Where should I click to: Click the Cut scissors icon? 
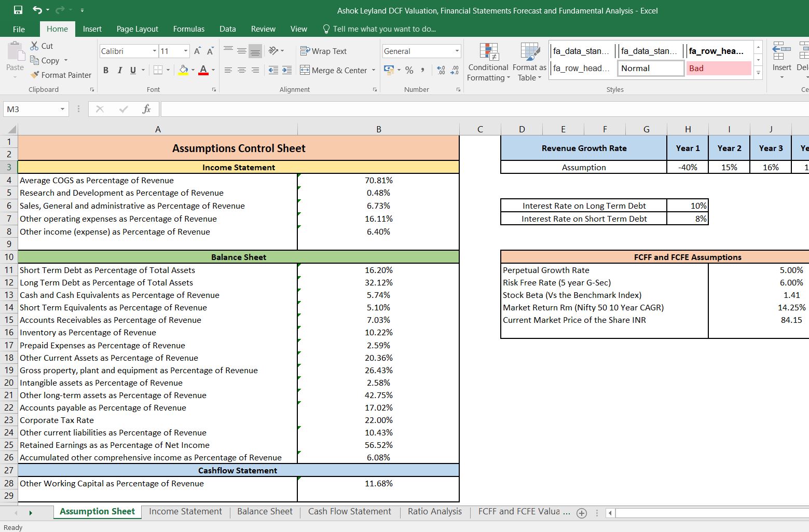coord(34,46)
